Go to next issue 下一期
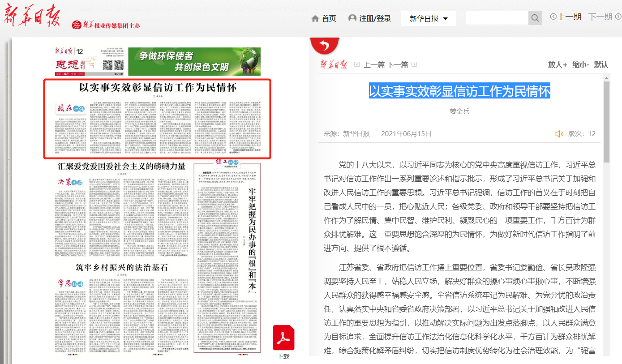Screen dimensions: 622x364 click(x=600, y=17)
